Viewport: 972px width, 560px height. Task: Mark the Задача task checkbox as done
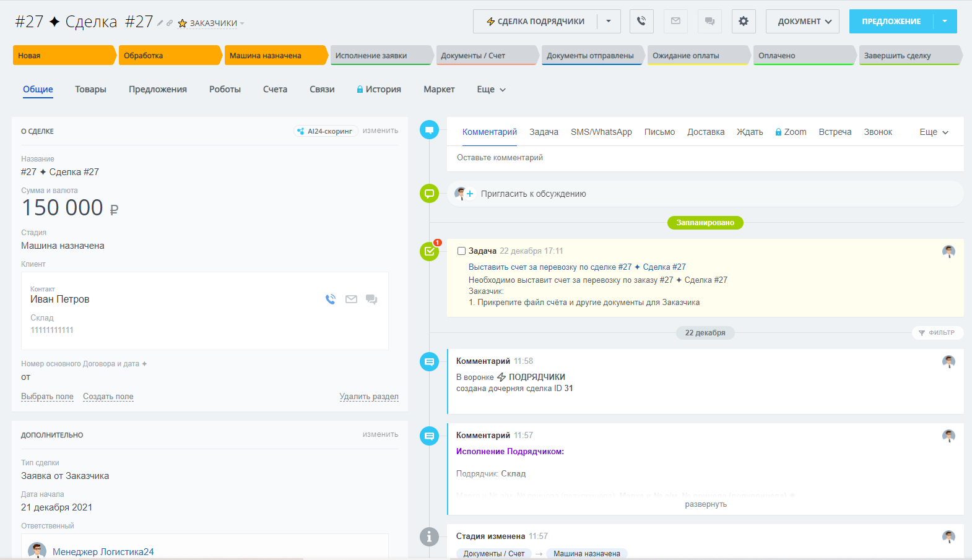tap(461, 251)
